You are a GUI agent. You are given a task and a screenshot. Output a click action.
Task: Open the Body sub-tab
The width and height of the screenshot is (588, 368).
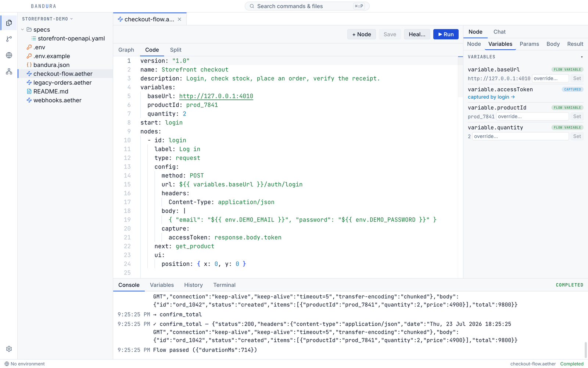[553, 44]
